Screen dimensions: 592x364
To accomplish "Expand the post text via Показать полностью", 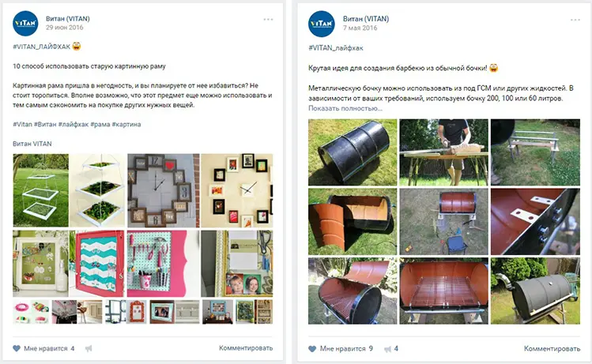I will pos(345,108).
